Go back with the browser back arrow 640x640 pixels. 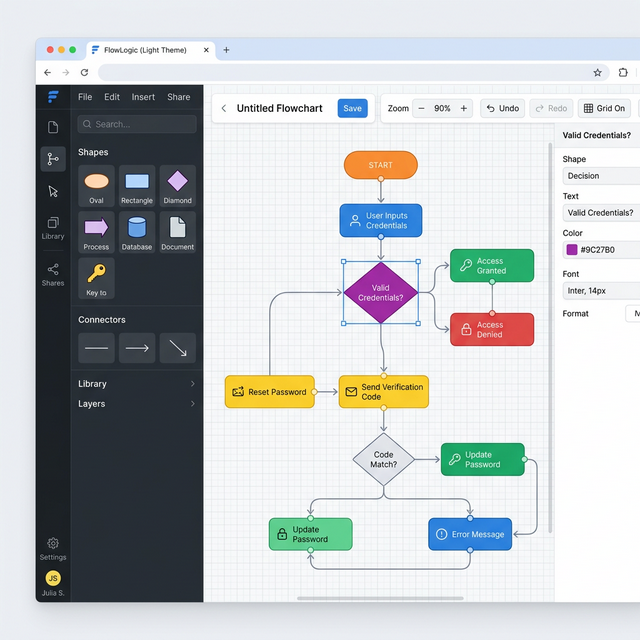[47, 73]
